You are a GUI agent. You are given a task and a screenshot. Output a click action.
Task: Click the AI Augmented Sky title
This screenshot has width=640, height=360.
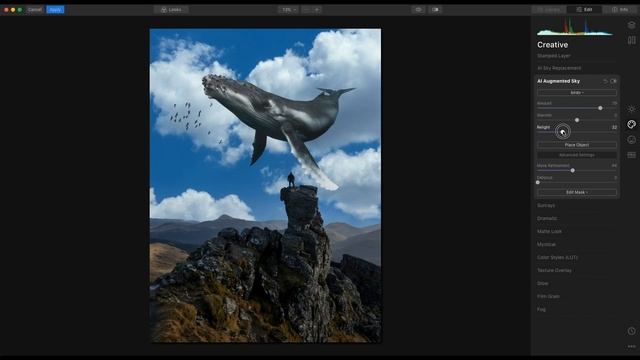pyautogui.click(x=558, y=81)
